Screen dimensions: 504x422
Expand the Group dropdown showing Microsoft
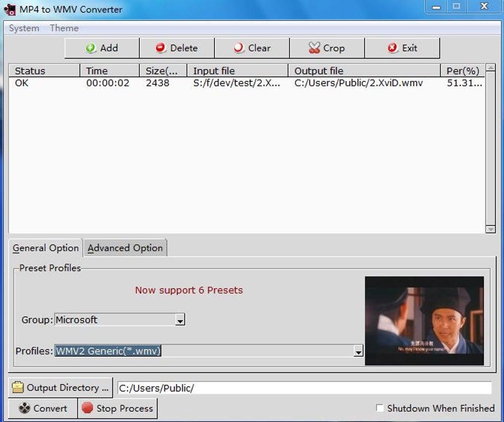click(180, 320)
